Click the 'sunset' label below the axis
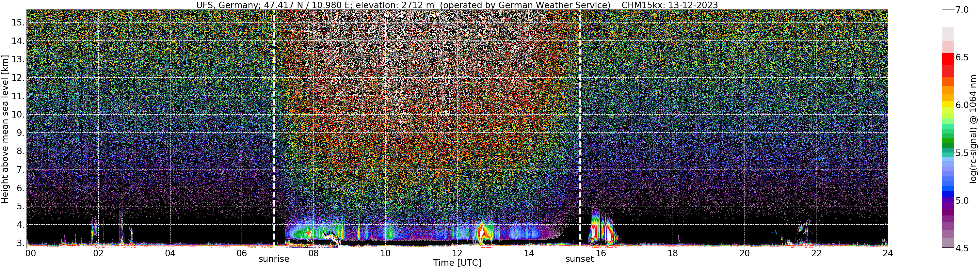 click(579, 259)
